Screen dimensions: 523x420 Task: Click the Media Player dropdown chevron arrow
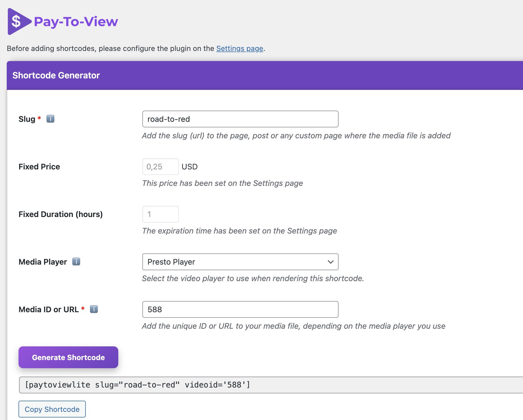330,262
